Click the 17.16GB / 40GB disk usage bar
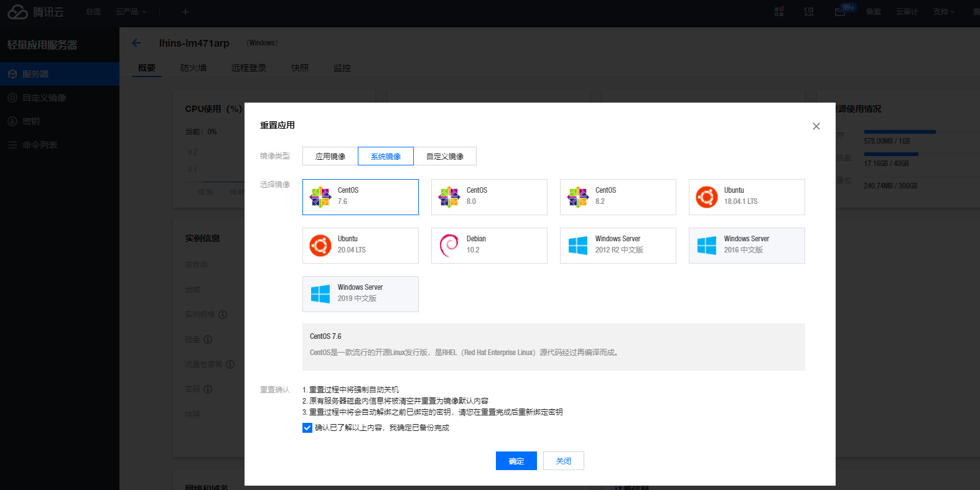Image resolution: width=980 pixels, height=490 pixels. coord(891,154)
